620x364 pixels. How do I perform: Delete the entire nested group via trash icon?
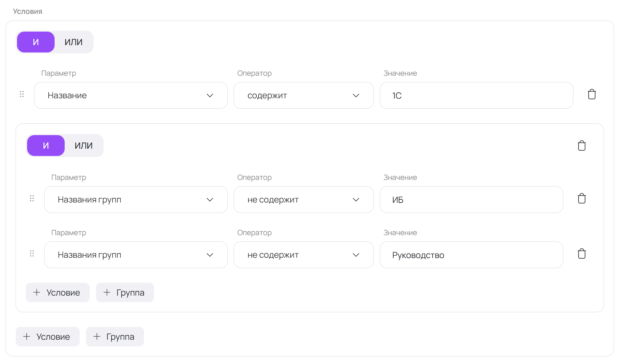[581, 146]
